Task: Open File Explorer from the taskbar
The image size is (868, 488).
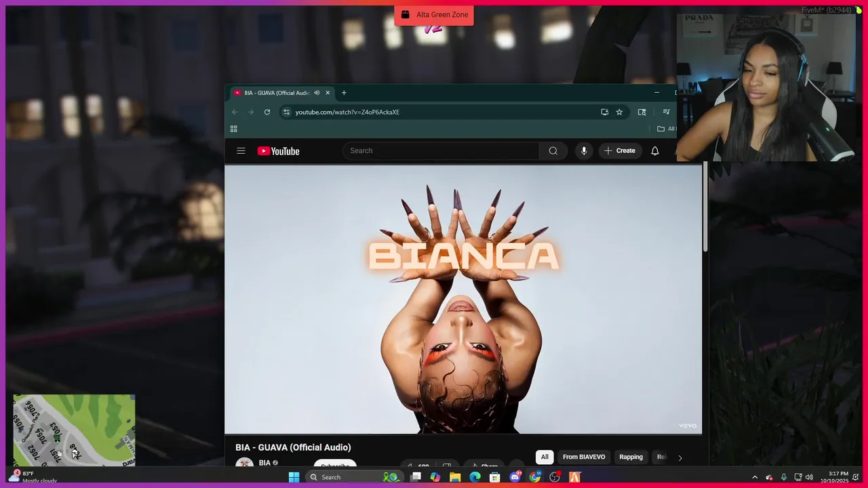Action: [x=455, y=477]
